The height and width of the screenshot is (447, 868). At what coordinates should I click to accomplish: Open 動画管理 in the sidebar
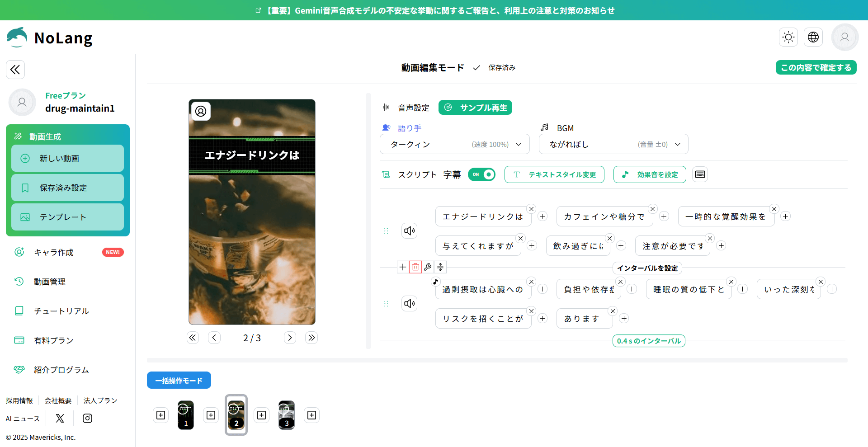point(50,282)
